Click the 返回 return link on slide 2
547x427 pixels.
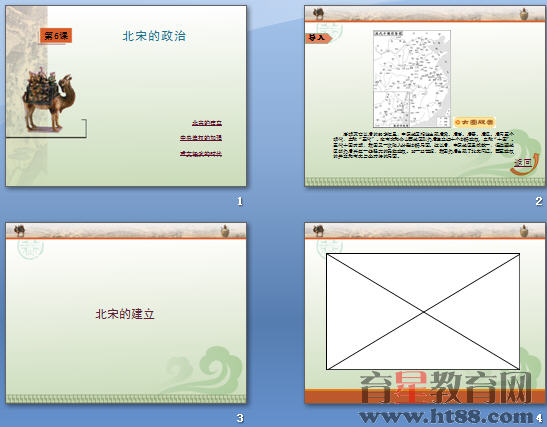click(523, 163)
